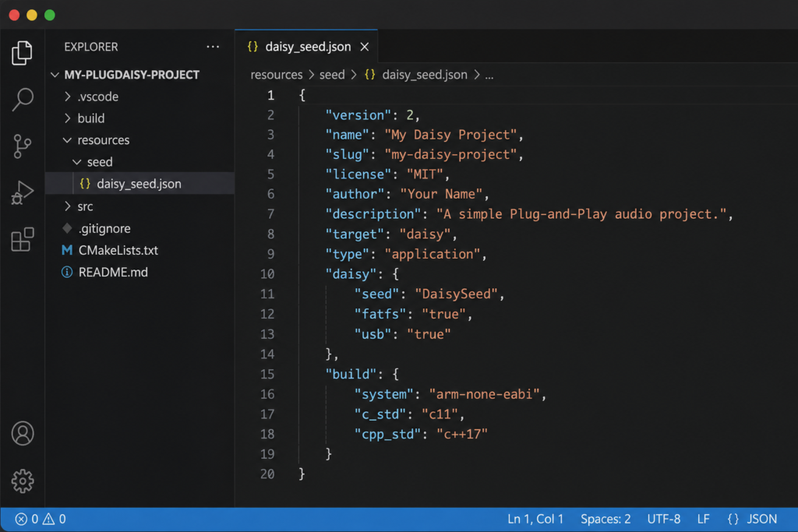The image size is (798, 532).
Task: Open the Search view icon
Action: pyautogui.click(x=23, y=99)
